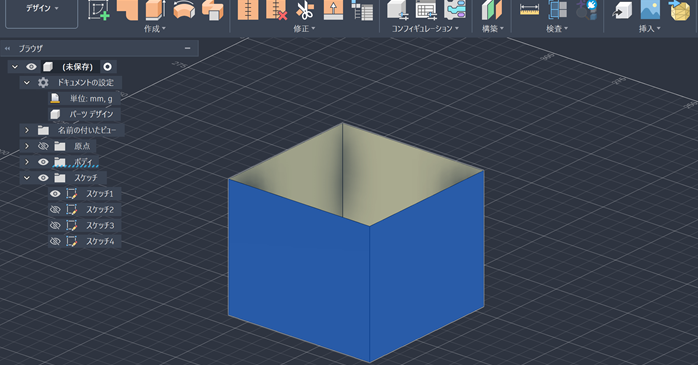Expand the 名前の付いたビュー folder
Screen dimensions: 698x365
point(27,130)
